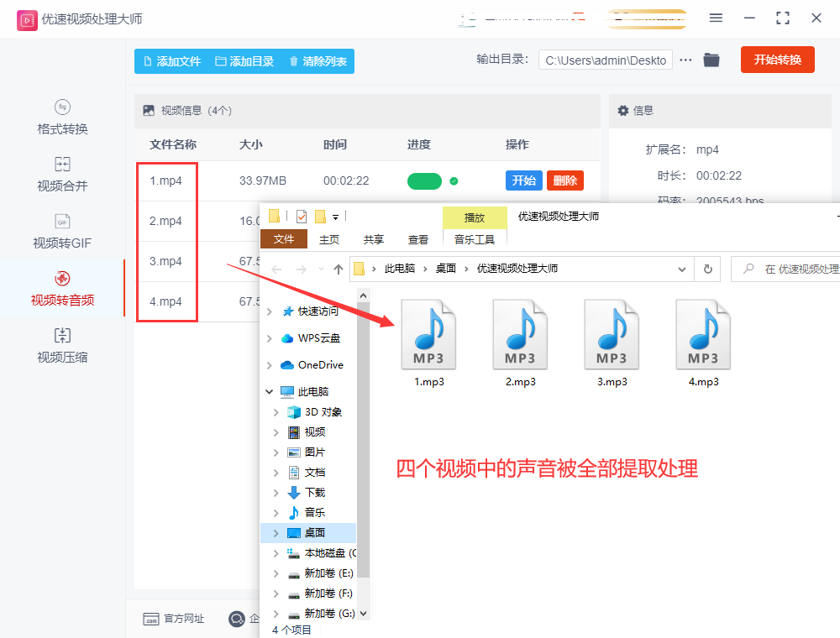
Task: Select the 视频压缩 video compression tool
Action: click(62, 346)
